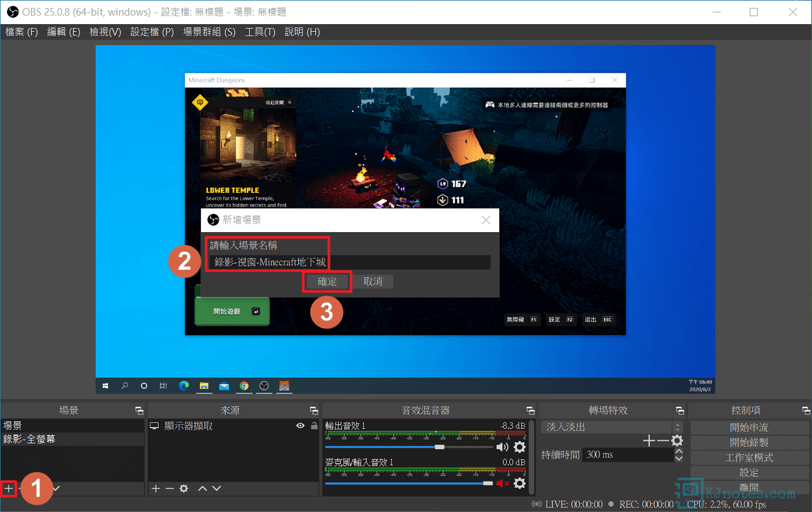812x512 pixels.
Task: Focus the scene name input field
Action: (x=350, y=262)
